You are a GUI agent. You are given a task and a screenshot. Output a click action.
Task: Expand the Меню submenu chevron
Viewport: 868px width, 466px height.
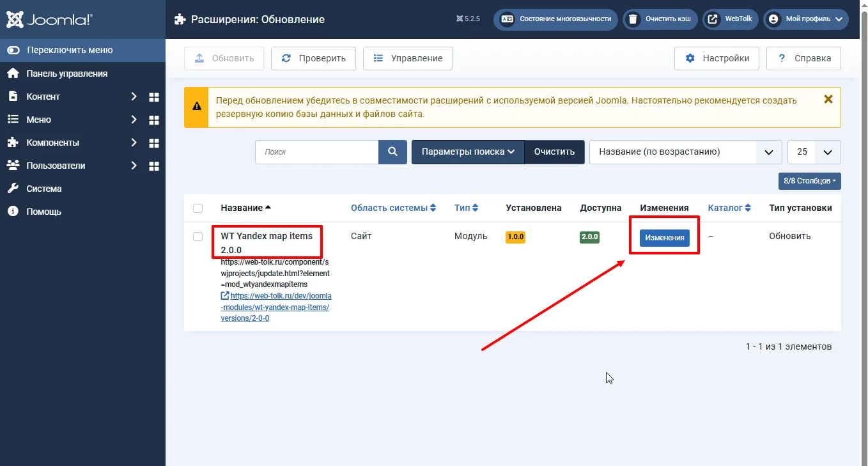pyautogui.click(x=134, y=120)
